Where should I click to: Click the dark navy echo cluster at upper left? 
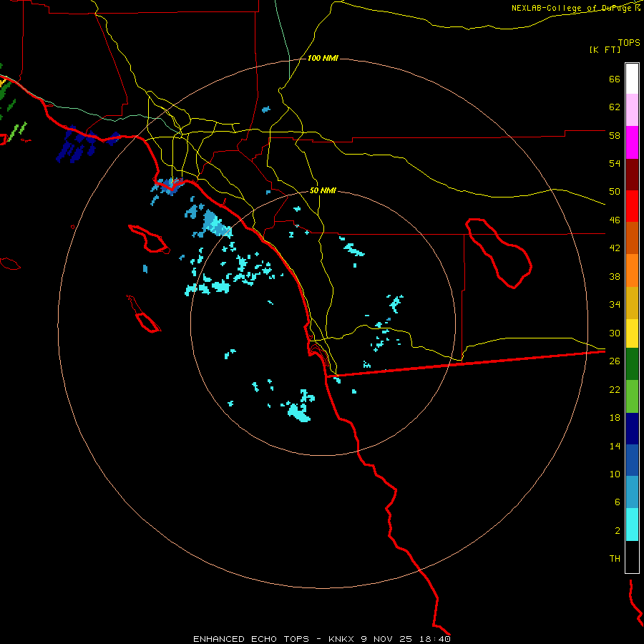(x=77, y=146)
